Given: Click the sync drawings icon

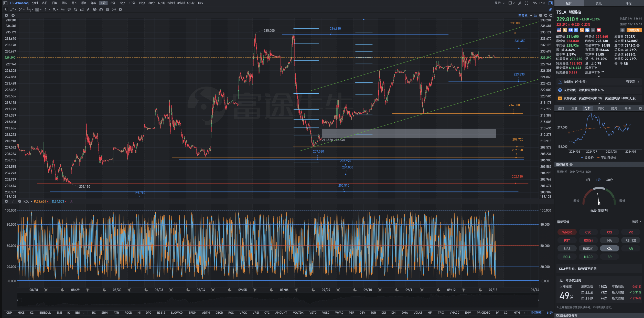Looking at the screenshot, I should coord(114,9).
